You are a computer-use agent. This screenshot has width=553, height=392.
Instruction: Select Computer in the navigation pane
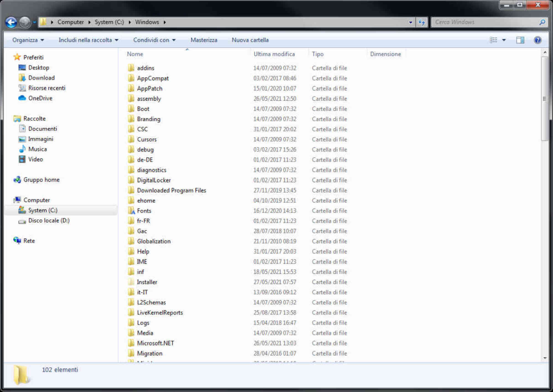pyautogui.click(x=36, y=200)
